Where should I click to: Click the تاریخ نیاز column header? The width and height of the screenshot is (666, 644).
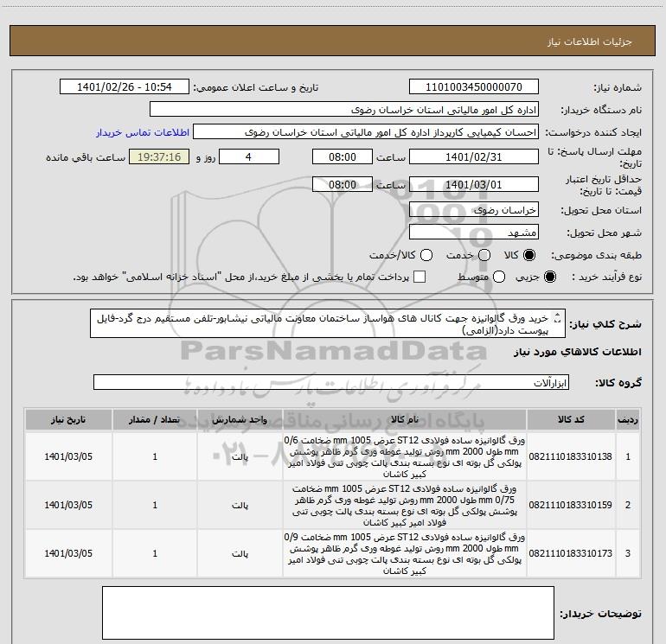click(68, 420)
